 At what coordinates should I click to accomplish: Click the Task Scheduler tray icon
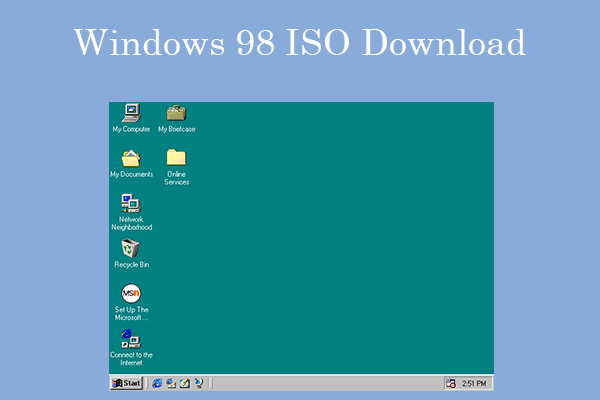[451, 383]
